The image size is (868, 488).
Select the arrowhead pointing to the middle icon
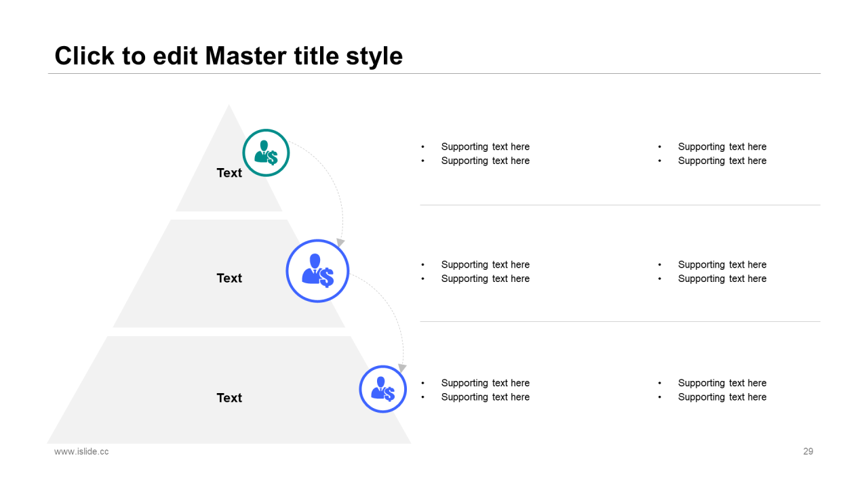340,242
